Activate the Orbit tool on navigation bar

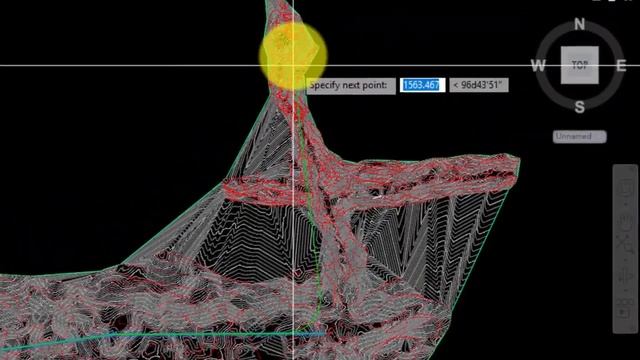point(624,276)
